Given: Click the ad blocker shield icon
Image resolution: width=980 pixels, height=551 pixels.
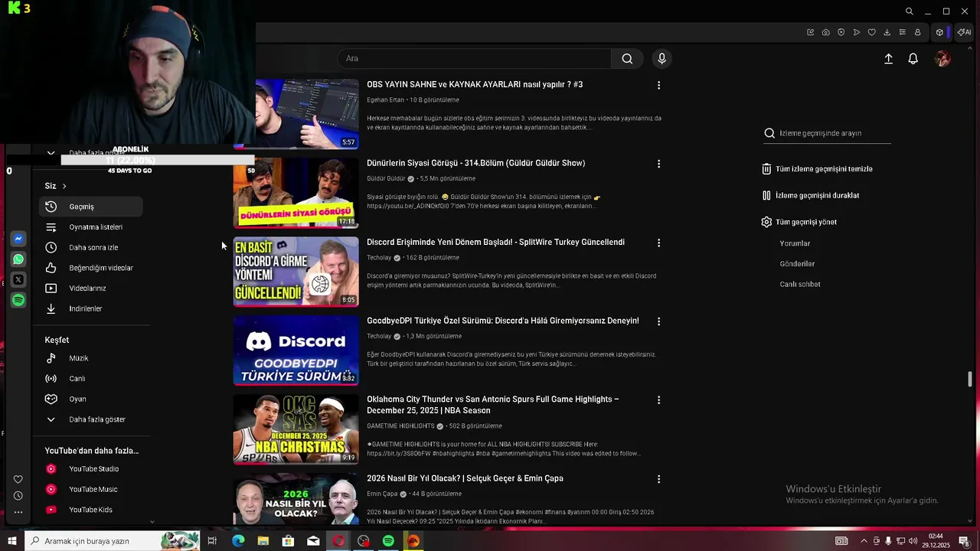Looking at the screenshot, I should (841, 32).
